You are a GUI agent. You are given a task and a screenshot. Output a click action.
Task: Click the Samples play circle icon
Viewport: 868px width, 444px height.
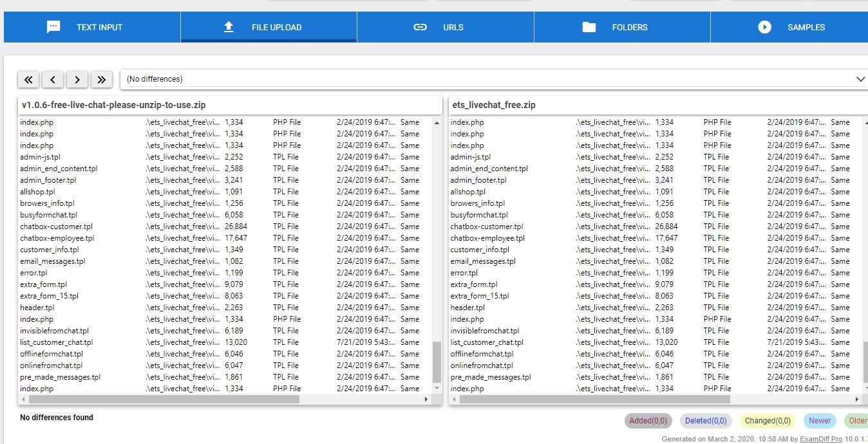[764, 27]
